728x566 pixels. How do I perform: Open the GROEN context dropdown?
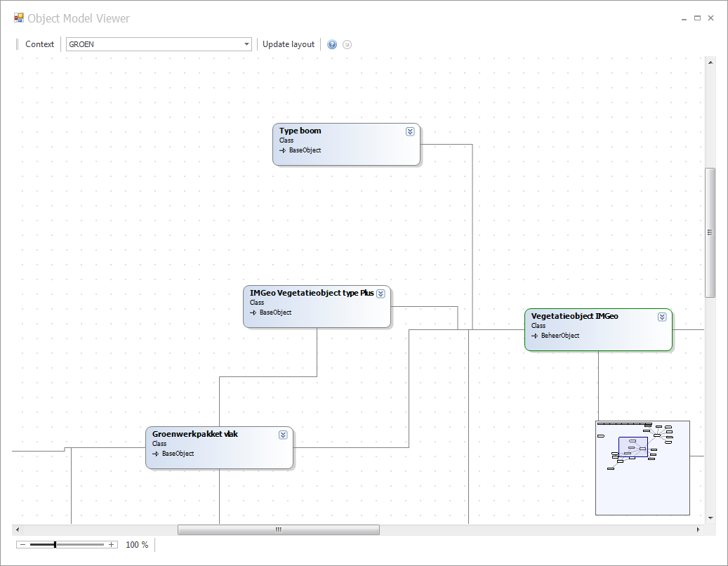click(x=246, y=44)
